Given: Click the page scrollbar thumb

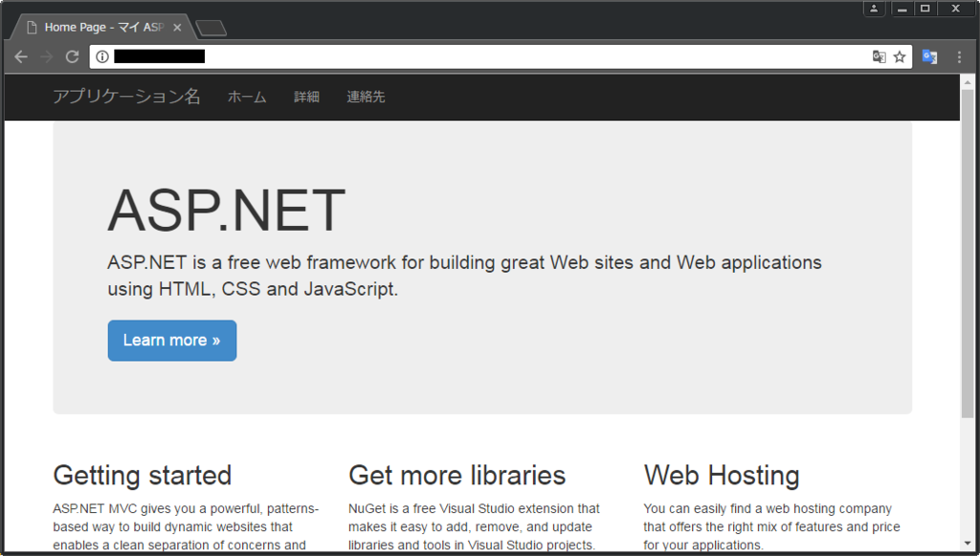Looking at the screenshot, I should point(968,253).
